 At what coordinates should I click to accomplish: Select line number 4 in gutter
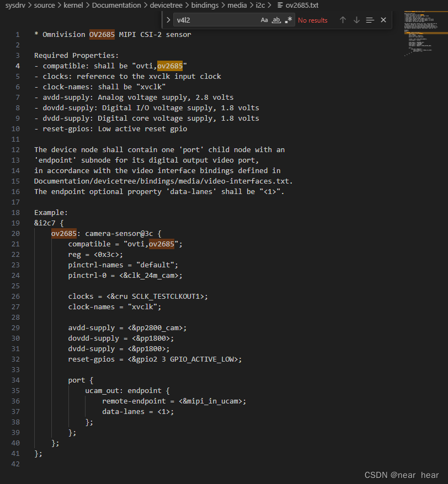pos(18,66)
